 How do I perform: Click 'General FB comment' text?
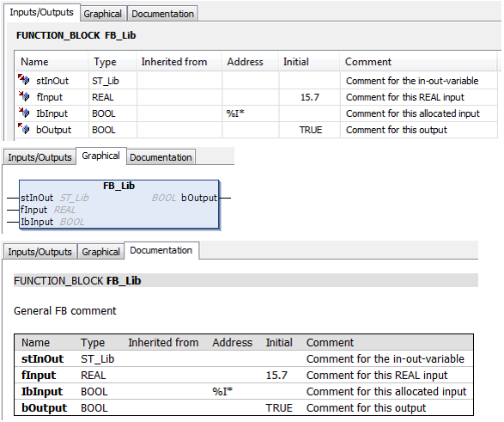point(65,311)
